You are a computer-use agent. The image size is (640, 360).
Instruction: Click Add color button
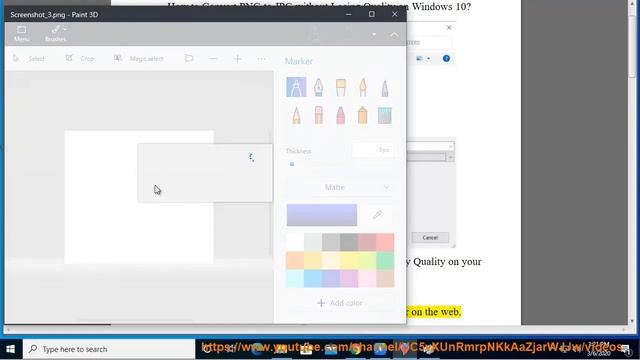click(340, 303)
